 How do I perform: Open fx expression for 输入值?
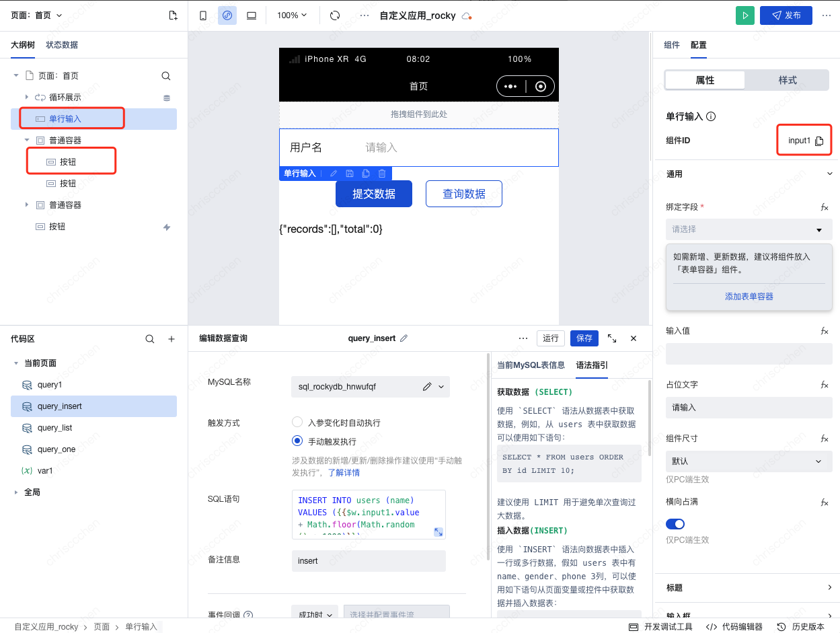pos(824,331)
